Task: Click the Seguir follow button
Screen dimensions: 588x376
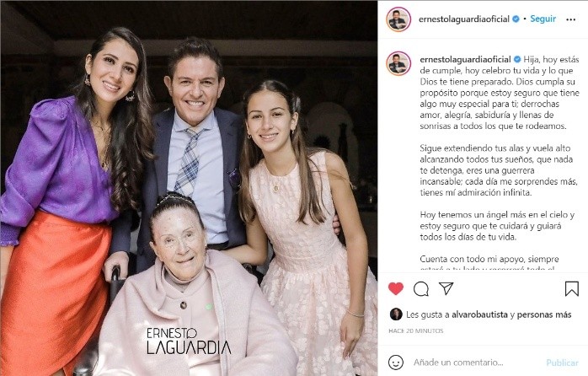Action: pos(543,19)
